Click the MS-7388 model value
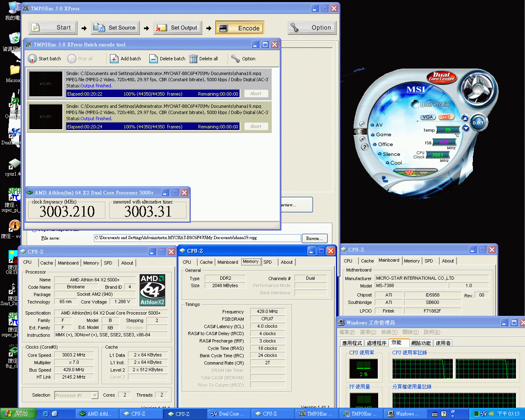Screen dimensions: 525x420 pyautogui.click(x=412, y=285)
